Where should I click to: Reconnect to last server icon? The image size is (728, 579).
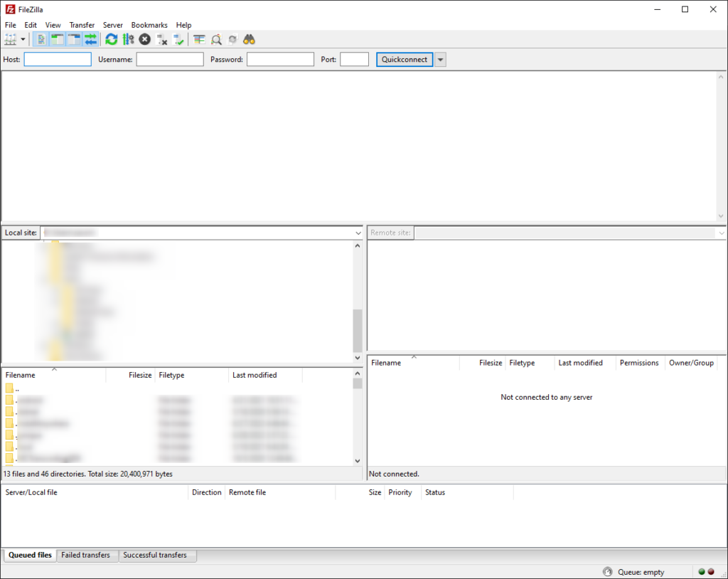click(178, 40)
